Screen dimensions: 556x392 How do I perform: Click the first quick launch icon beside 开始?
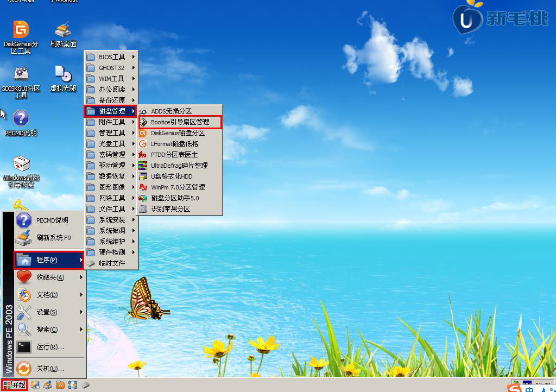click(x=35, y=385)
